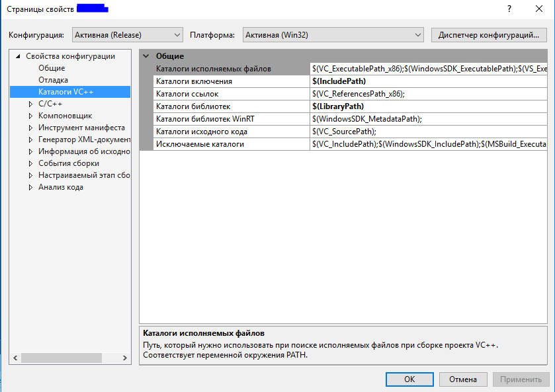Expand the C/C++ tree node
Image resolution: width=555 pixels, height=392 pixels.
pyautogui.click(x=30, y=104)
